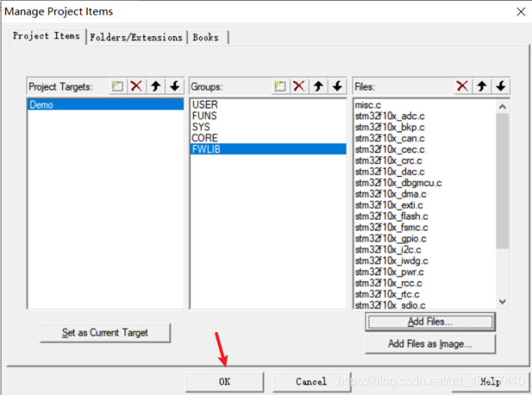Screen dimensions: 532x395
Task: Select file stm32f10x_can.c
Action: coord(425,138)
